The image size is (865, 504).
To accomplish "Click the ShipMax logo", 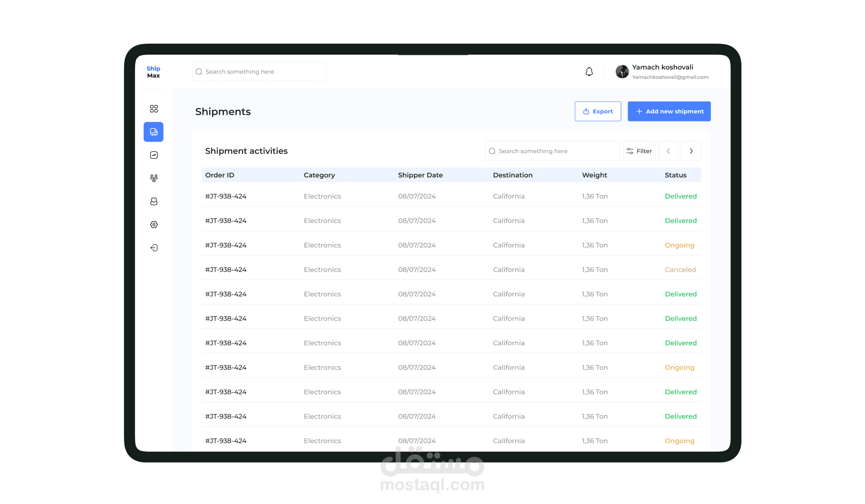I will click(x=154, y=72).
